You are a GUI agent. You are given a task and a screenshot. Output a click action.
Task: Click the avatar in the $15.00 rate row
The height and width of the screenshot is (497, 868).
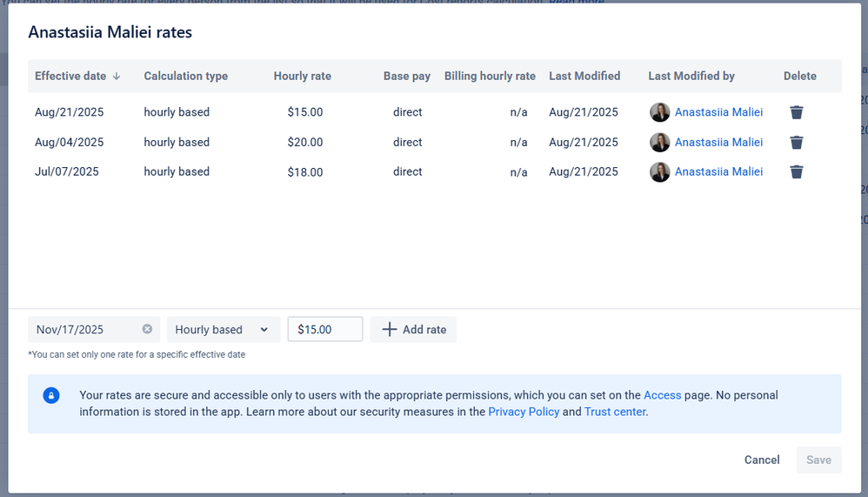pos(659,112)
